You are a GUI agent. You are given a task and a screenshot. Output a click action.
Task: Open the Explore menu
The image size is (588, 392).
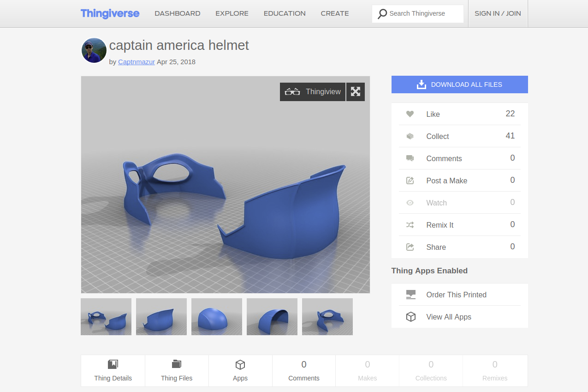(x=232, y=13)
